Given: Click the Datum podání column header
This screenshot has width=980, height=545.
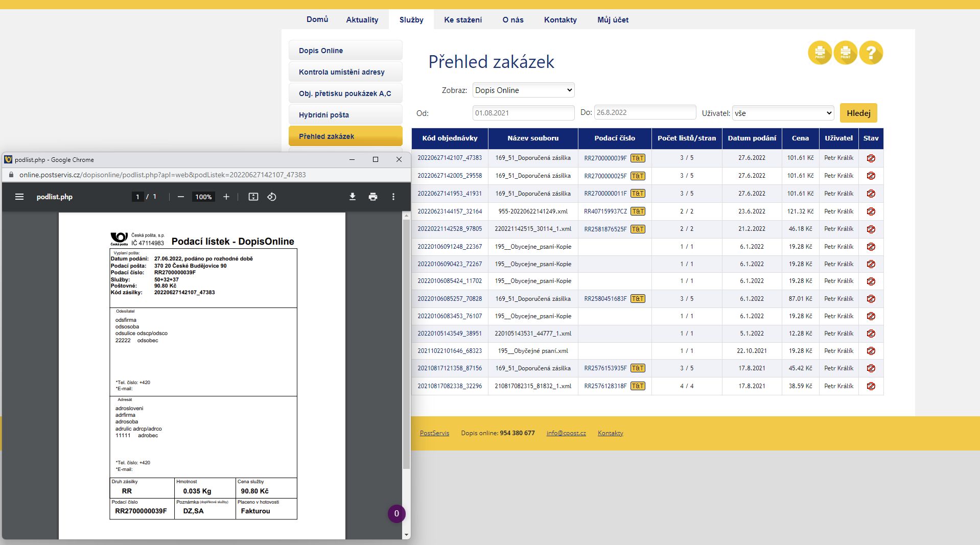Looking at the screenshot, I should [x=752, y=138].
